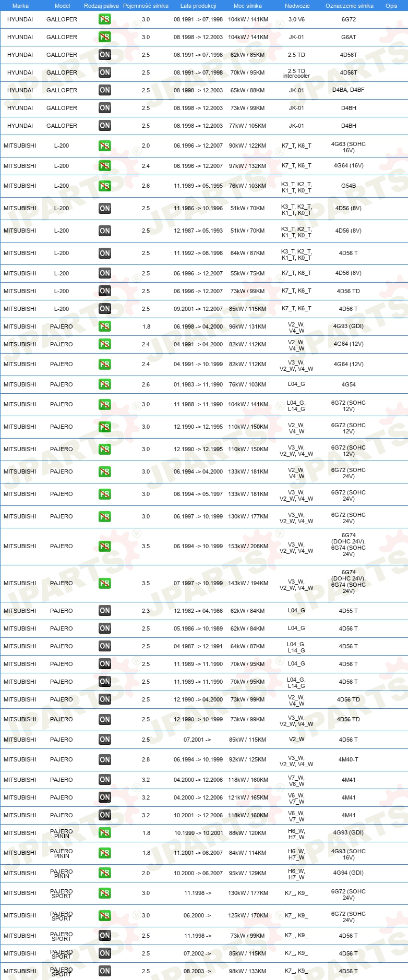Select the 01.1983 -> 11.1990 production years cell
Screen dimensions: 408x980
coord(198,384)
